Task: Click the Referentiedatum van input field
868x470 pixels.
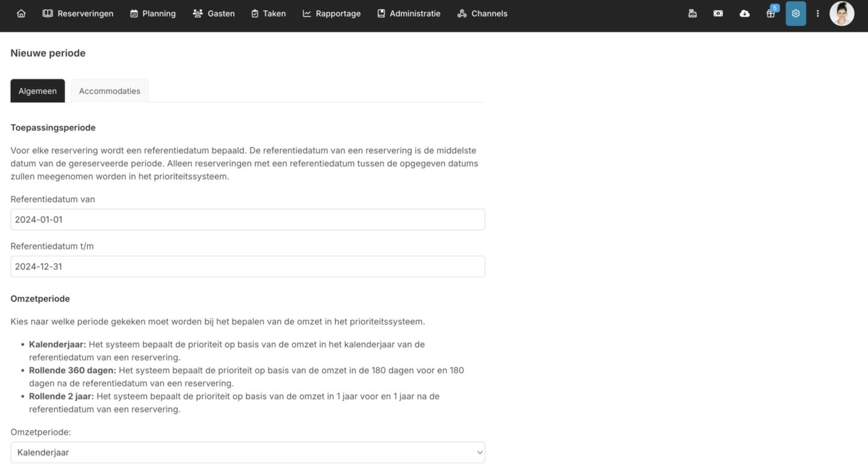Action: coord(248,220)
